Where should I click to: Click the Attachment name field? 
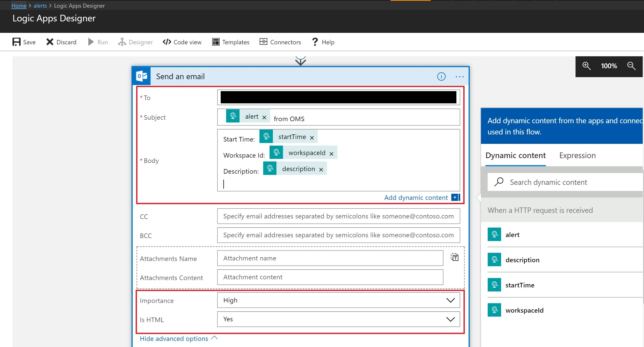click(330, 258)
